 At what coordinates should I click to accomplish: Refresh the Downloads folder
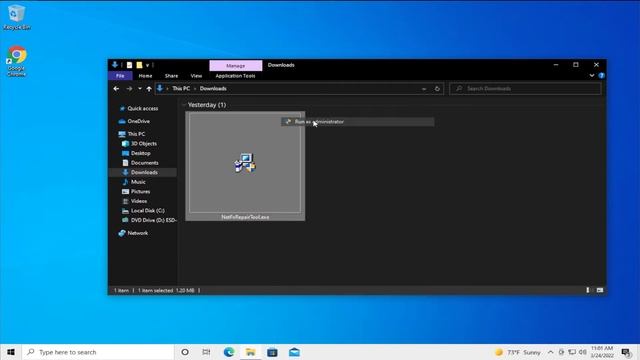point(437,89)
